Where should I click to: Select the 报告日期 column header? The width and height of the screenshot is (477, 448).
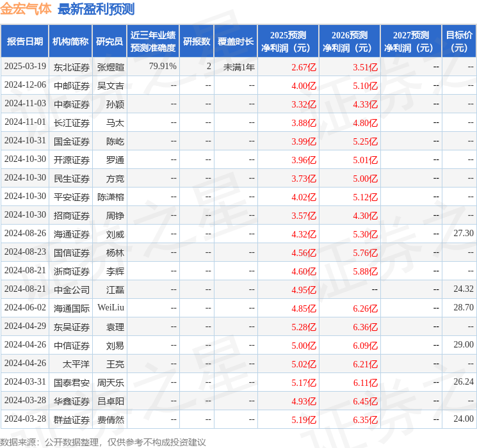[24, 42]
